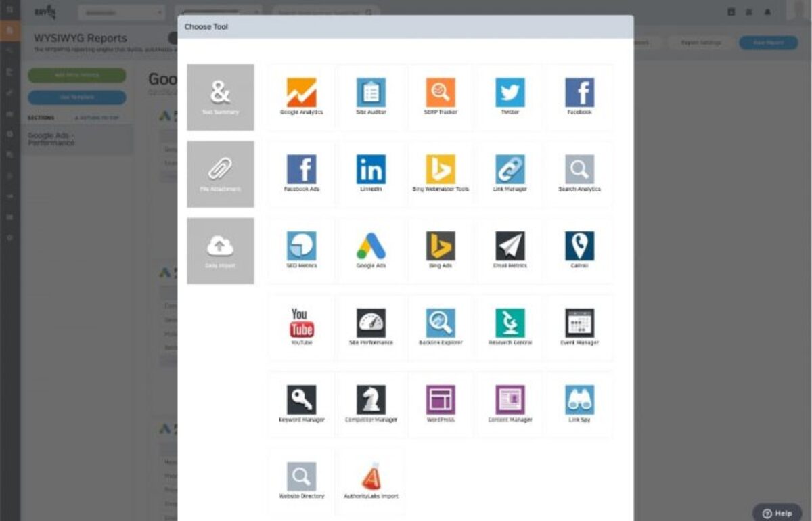Select the Twitter tool tile

coord(510,97)
